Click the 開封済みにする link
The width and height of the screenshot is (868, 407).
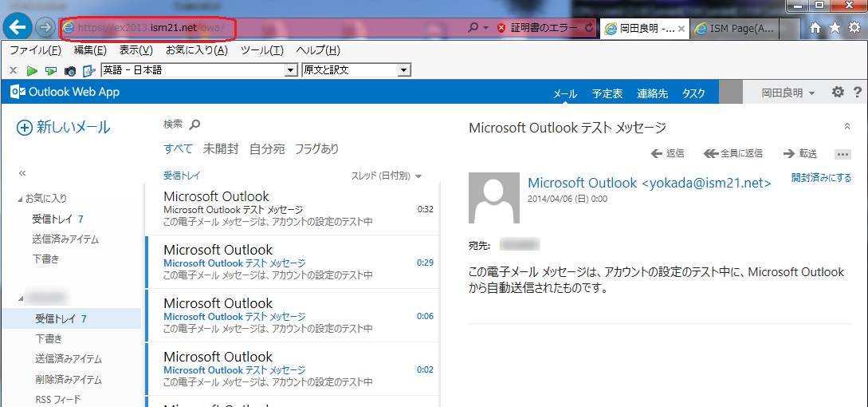(x=821, y=178)
